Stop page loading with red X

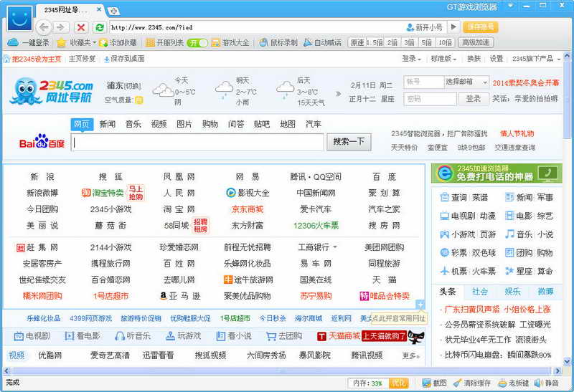tap(81, 27)
